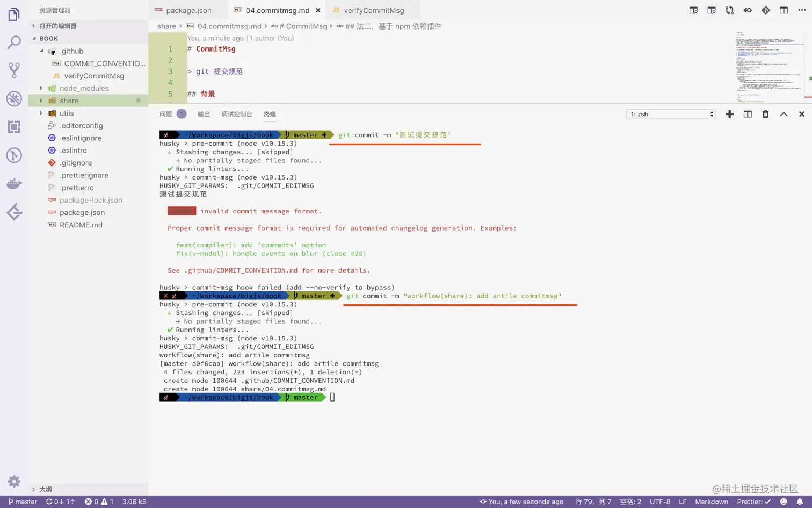Open markdown preview from editor toolbar
The width and height of the screenshot is (812, 508).
pos(693,10)
